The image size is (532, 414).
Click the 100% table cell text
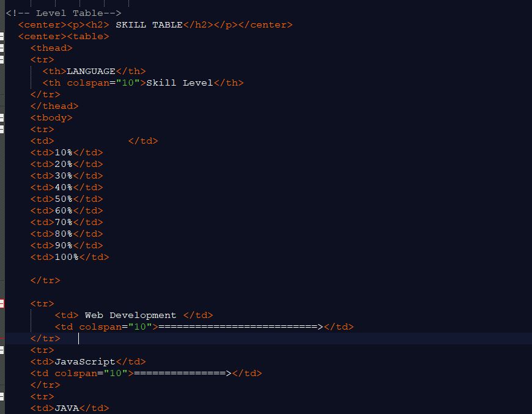67,257
